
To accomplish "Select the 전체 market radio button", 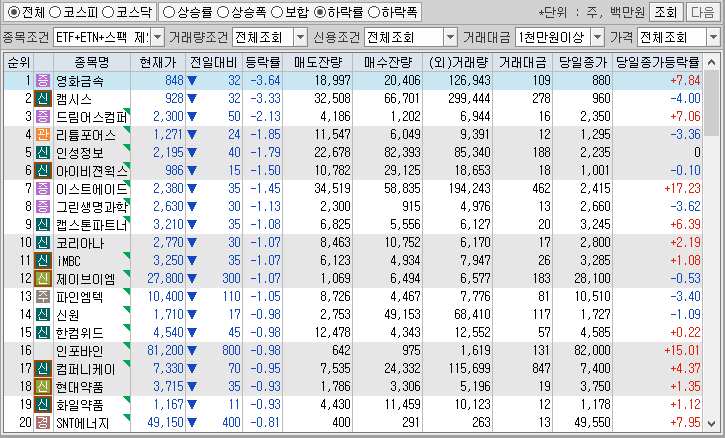I will [x=14, y=12].
